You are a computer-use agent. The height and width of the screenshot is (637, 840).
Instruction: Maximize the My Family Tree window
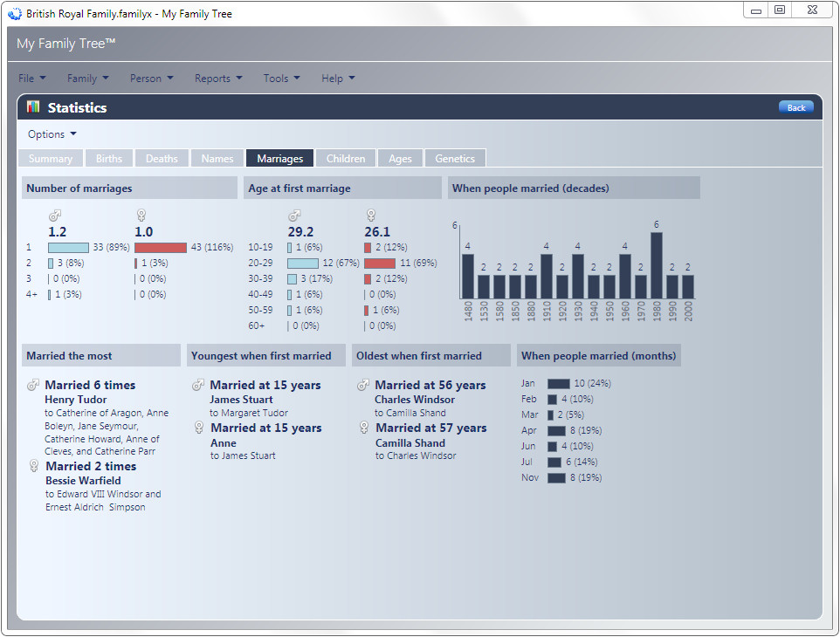click(x=780, y=10)
